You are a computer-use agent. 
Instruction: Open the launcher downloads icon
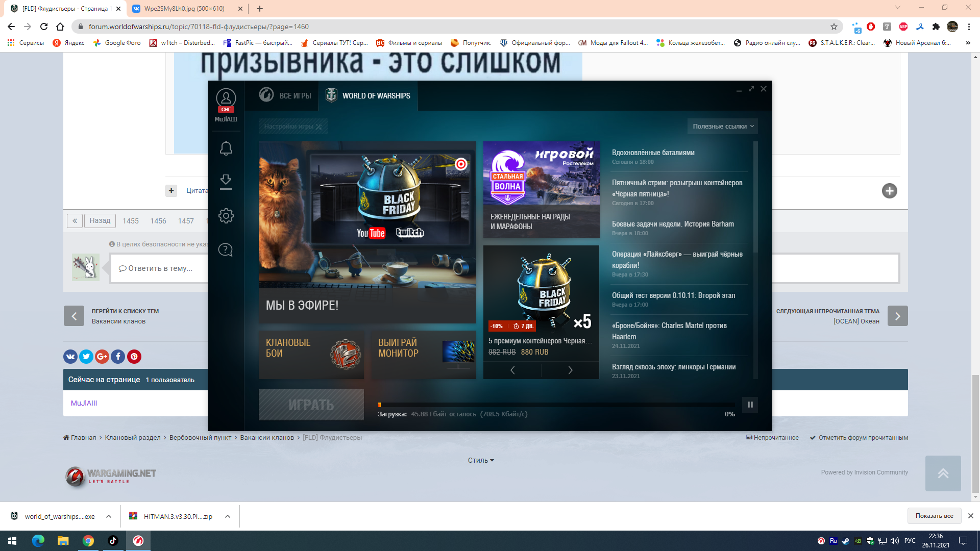point(226,182)
